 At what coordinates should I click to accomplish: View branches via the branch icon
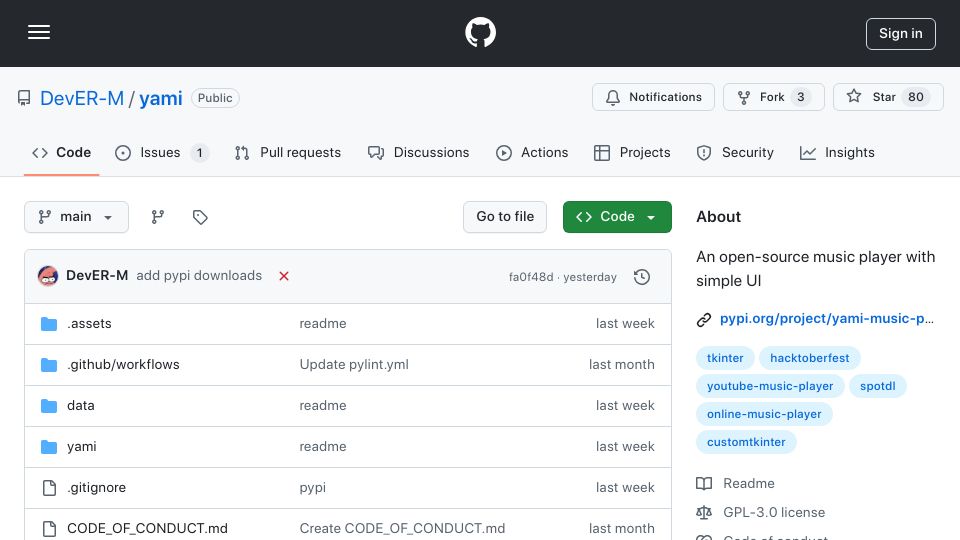click(158, 217)
